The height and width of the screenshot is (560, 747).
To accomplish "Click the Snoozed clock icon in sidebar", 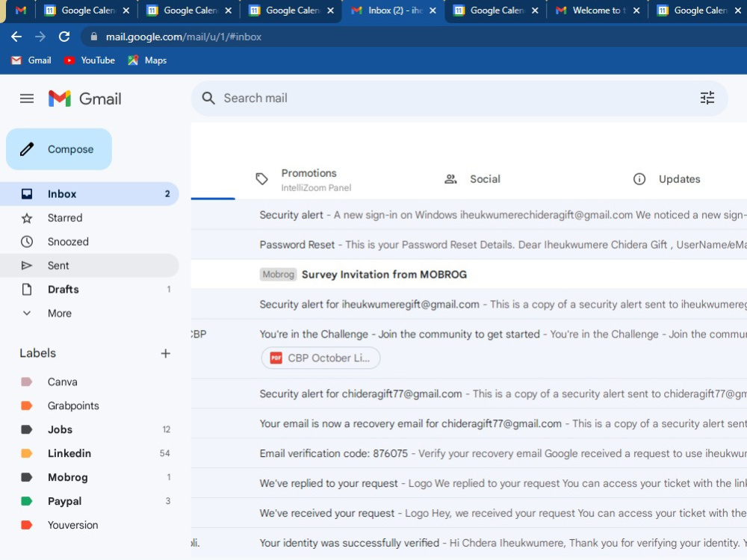I will [27, 241].
